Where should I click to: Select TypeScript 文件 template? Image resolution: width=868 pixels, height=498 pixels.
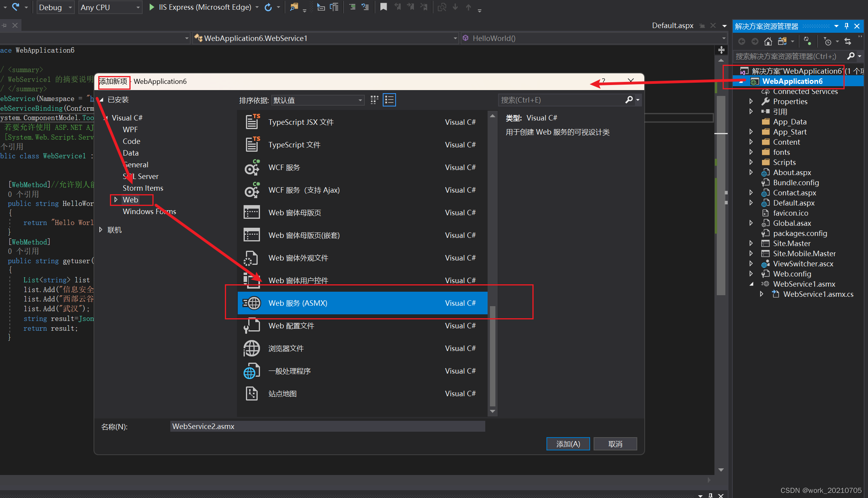[362, 145]
